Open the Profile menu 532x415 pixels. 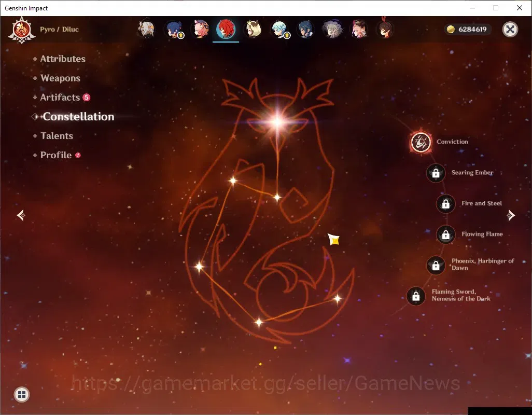56,155
